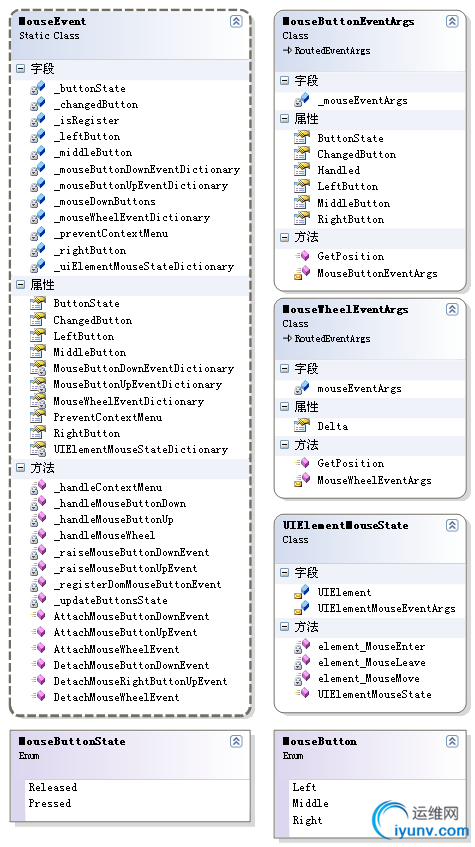Click the MouseButtonEventArgs constructor method icon
This screenshot has width=475, height=847.
click(302, 273)
